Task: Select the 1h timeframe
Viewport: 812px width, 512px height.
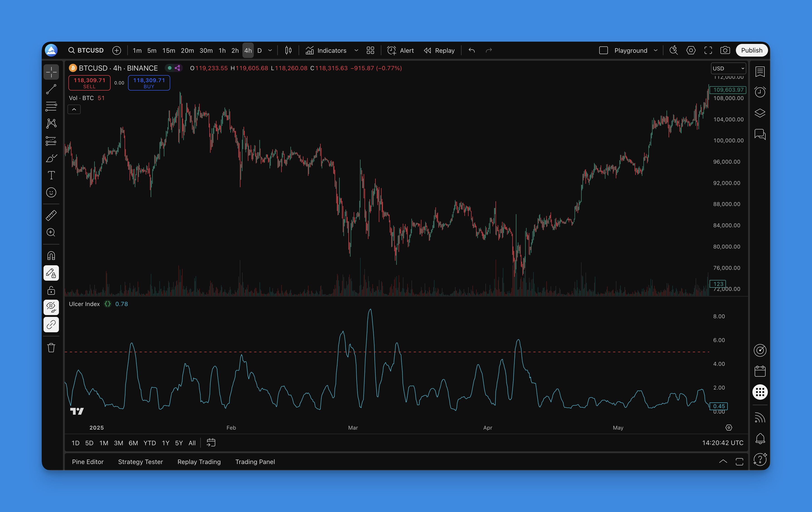Action: pos(222,50)
